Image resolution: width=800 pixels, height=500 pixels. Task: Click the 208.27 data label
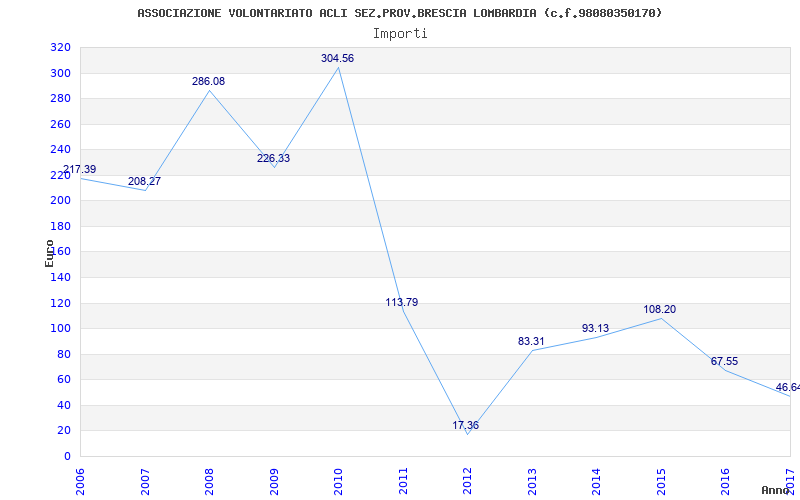pyautogui.click(x=144, y=182)
